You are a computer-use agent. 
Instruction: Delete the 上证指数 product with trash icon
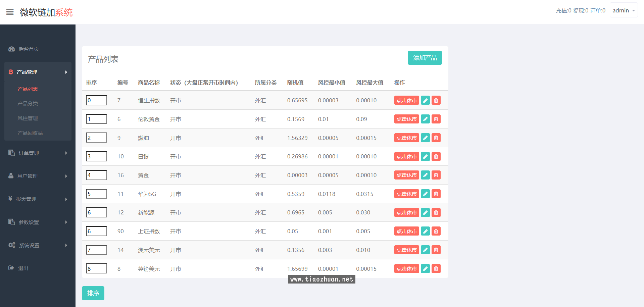436,231
